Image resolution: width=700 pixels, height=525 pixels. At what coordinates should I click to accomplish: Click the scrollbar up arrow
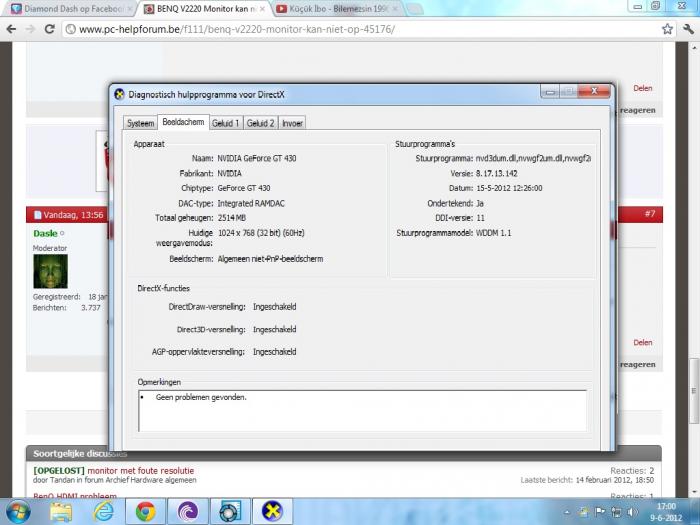click(694, 47)
